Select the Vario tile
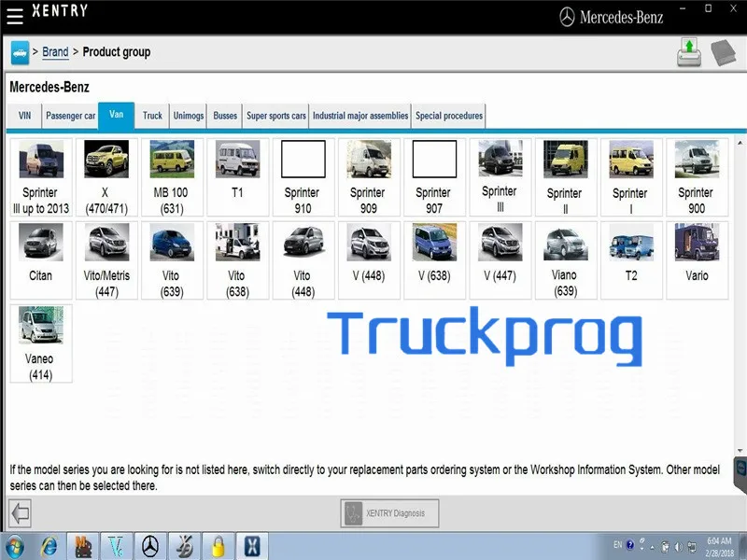This screenshot has width=747, height=560. click(697, 260)
